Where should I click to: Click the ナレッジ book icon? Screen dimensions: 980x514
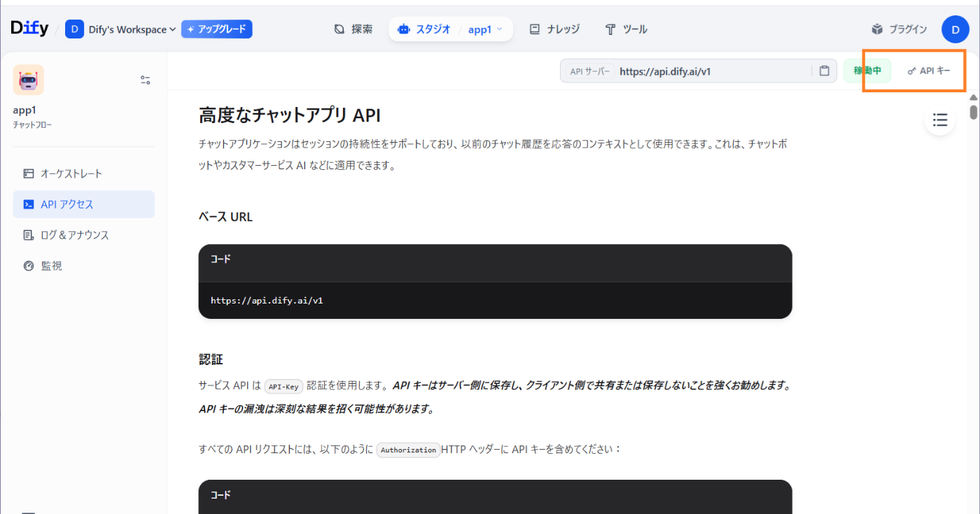coord(535,29)
